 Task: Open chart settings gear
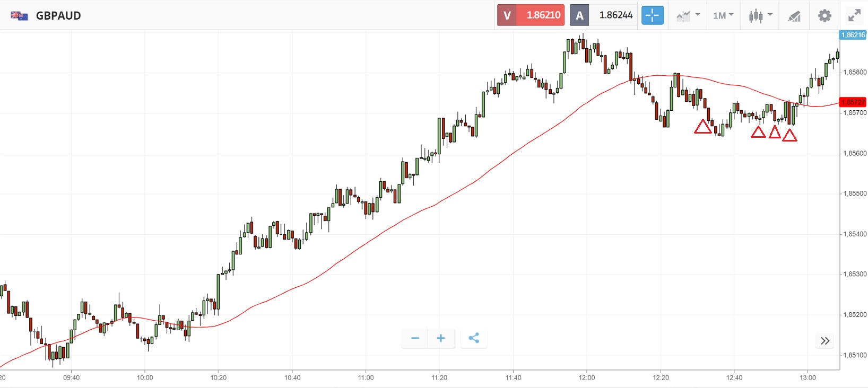[824, 16]
